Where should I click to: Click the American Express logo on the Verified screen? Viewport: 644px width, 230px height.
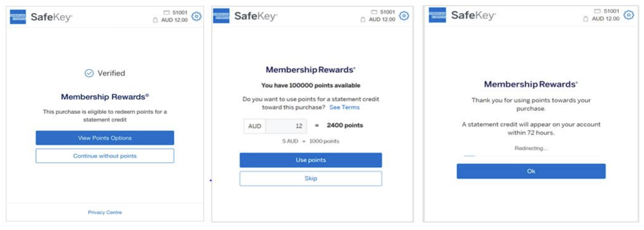[18, 17]
